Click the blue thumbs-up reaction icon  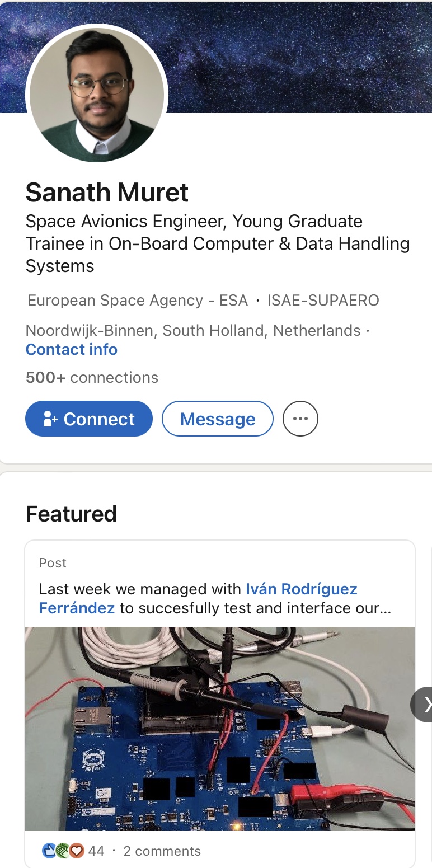[49, 851]
